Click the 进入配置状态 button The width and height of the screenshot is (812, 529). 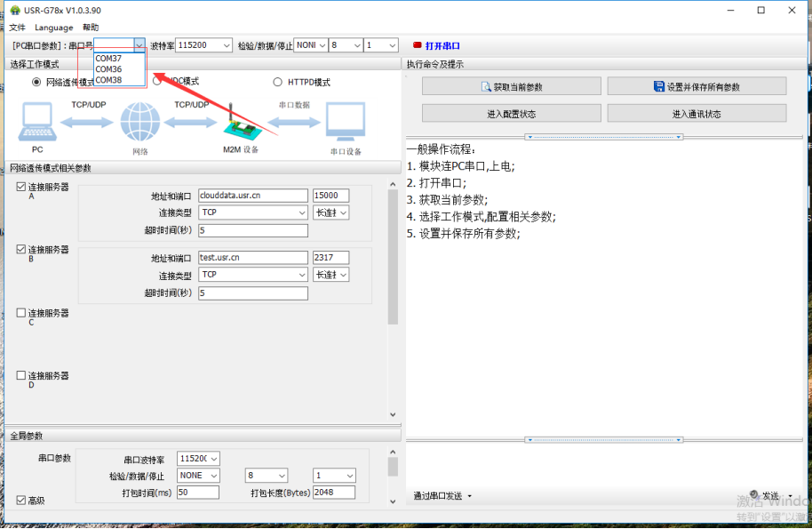(x=510, y=114)
